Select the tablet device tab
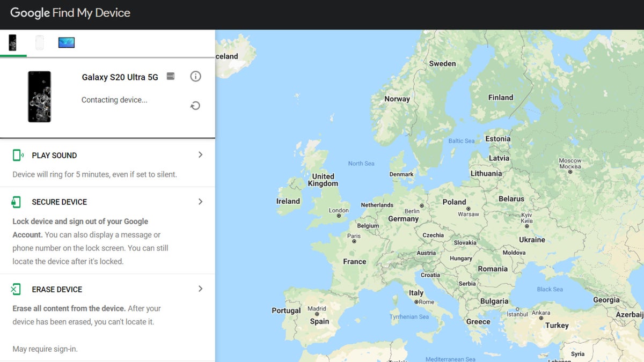Screen dimensions: 644x362 [67, 42]
